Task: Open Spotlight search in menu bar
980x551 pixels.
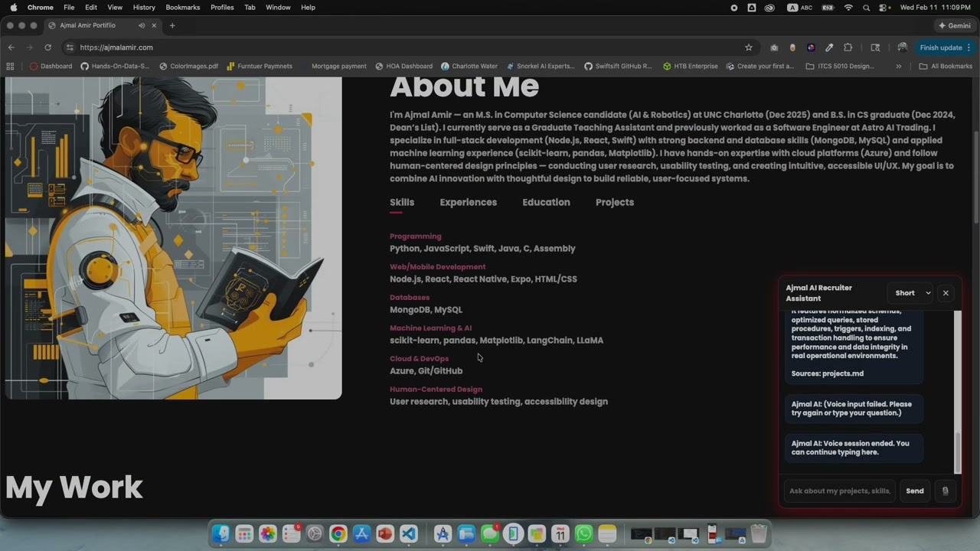Action: (866, 7)
